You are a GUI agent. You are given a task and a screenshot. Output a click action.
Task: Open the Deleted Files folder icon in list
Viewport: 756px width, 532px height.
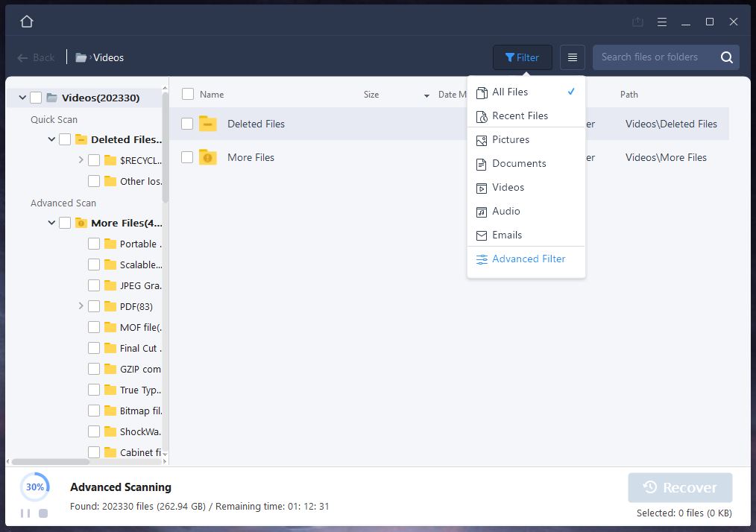point(208,124)
